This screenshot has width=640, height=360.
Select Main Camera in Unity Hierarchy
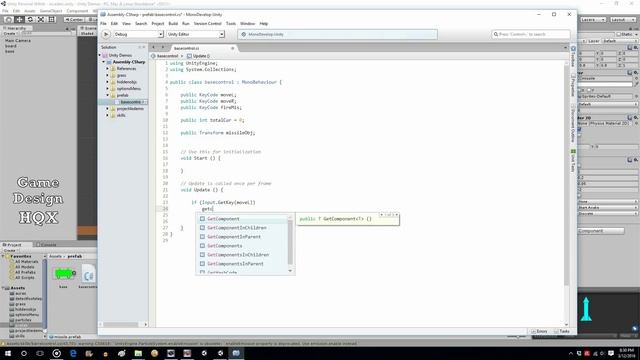(18, 41)
